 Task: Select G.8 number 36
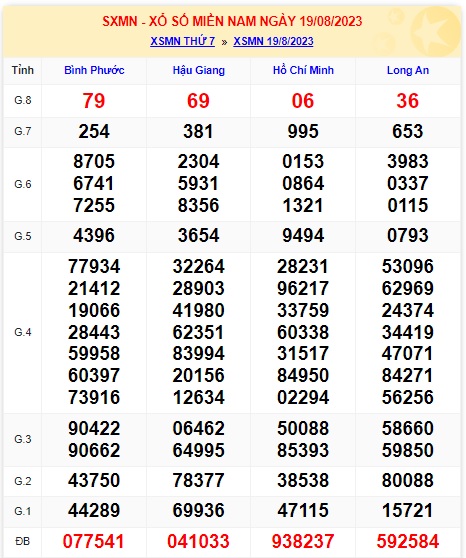point(408,101)
